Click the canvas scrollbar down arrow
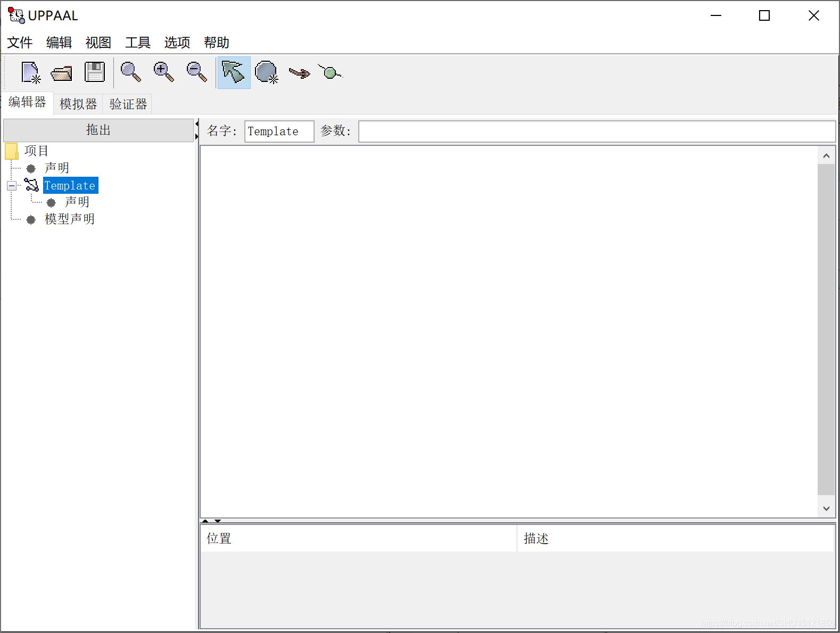Screen dimensions: 840x633 click(x=826, y=508)
